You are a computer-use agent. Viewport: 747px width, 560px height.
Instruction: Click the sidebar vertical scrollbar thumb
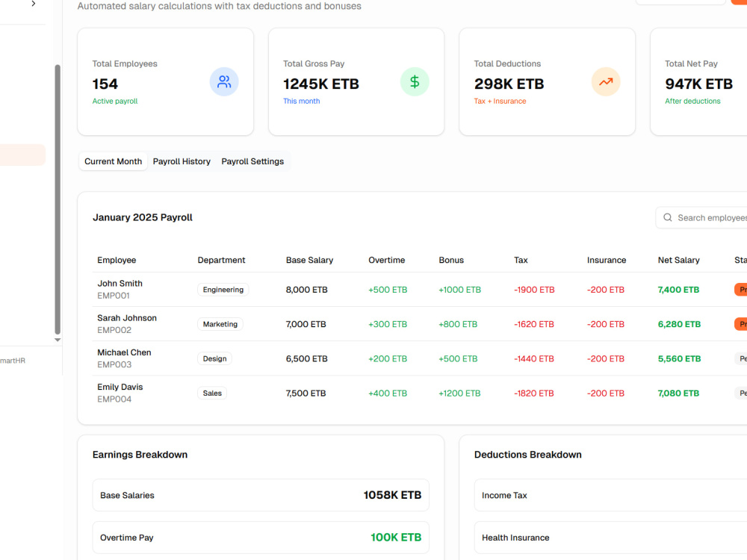click(x=58, y=199)
